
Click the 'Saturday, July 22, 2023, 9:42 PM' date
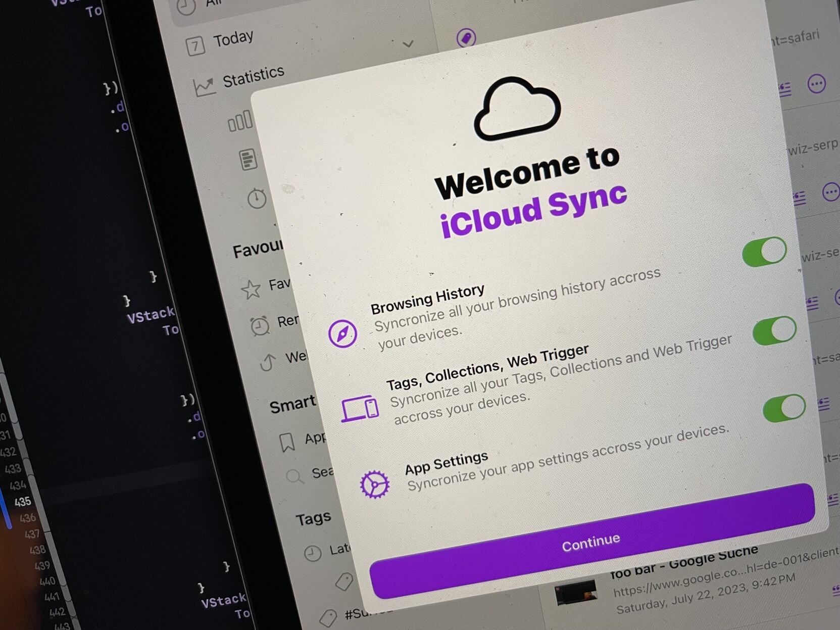(x=706, y=594)
